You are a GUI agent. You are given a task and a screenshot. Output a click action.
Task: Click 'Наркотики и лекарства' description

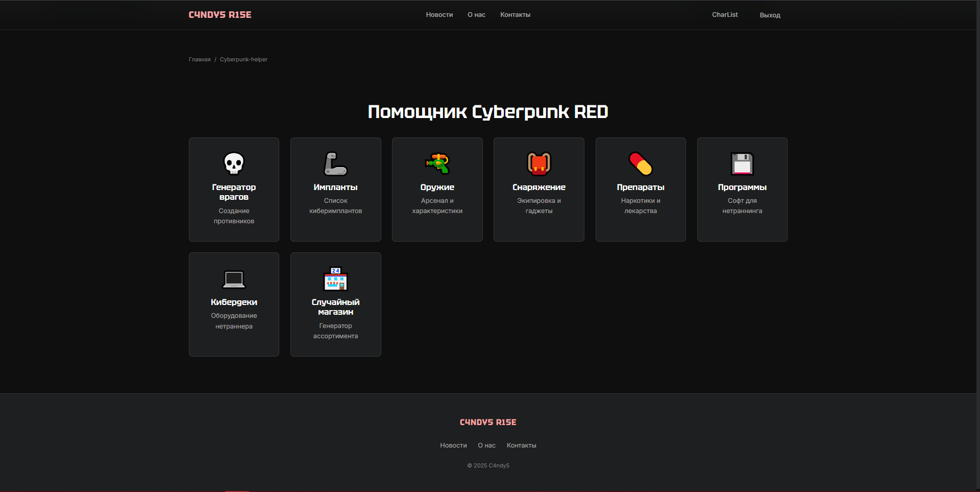641,206
